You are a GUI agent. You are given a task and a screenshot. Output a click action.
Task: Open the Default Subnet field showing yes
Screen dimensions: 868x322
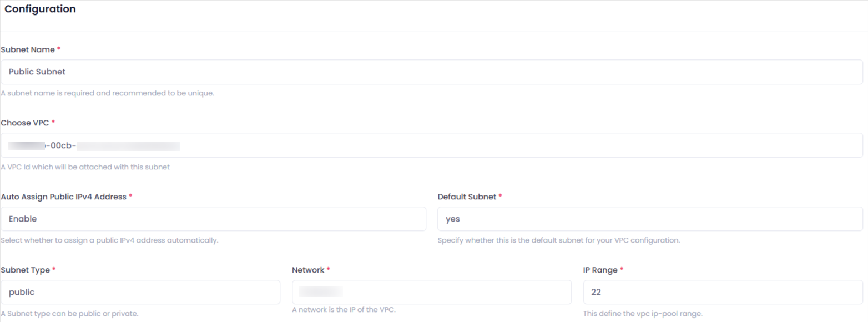(650, 219)
